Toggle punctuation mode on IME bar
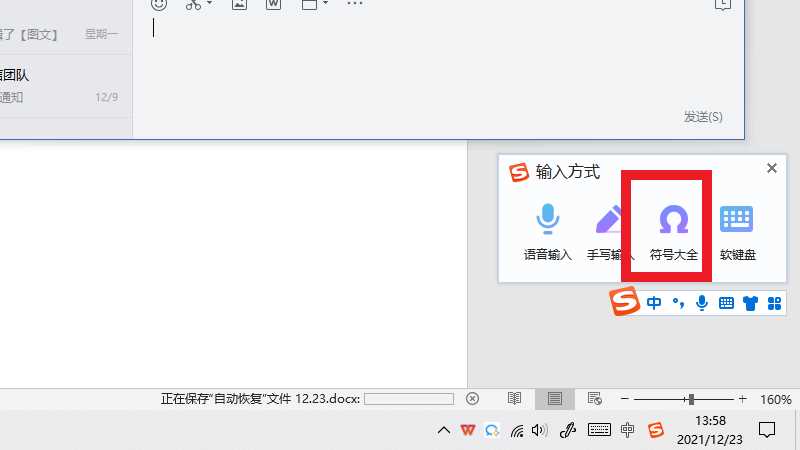The width and height of the screenshot is (800, 450). coord(678,303)
